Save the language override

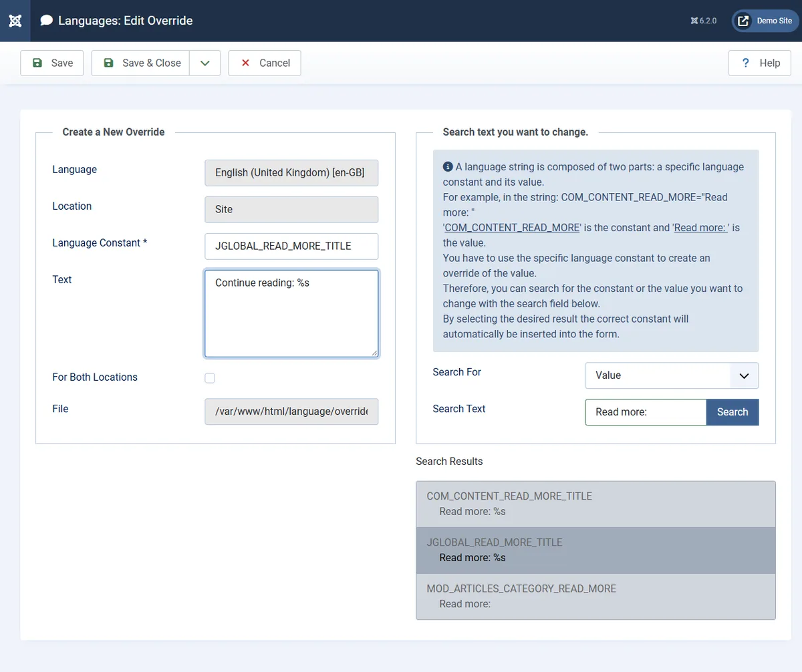(52, 63)
